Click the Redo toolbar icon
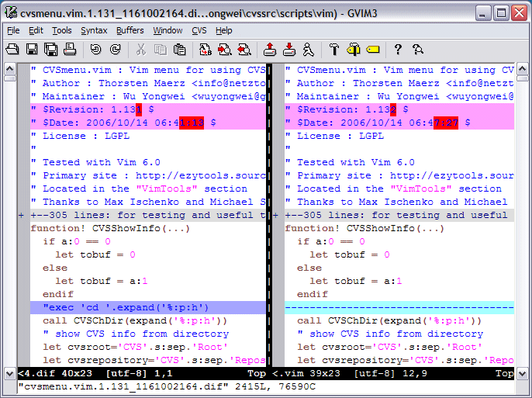Image resolution: width=532 pixels, height=398 pixels. point(115,50)
